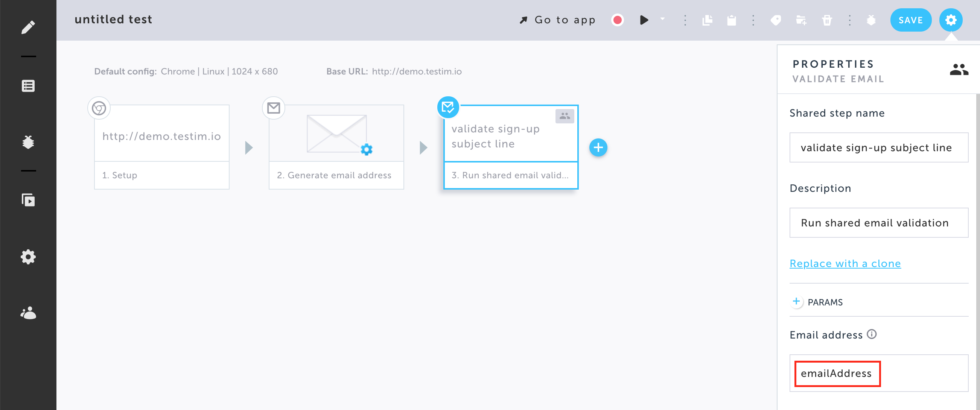Viewport: 980px width, 410px height.
Task: Open the test list view from sidebar
Action: coord(28,86)
